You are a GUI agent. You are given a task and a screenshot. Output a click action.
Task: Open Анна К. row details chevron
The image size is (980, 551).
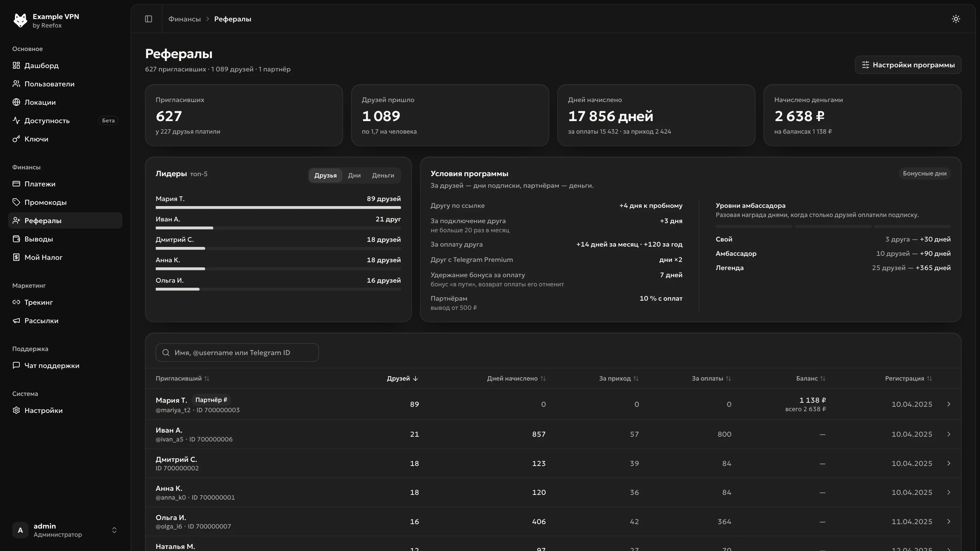(948, 492)
